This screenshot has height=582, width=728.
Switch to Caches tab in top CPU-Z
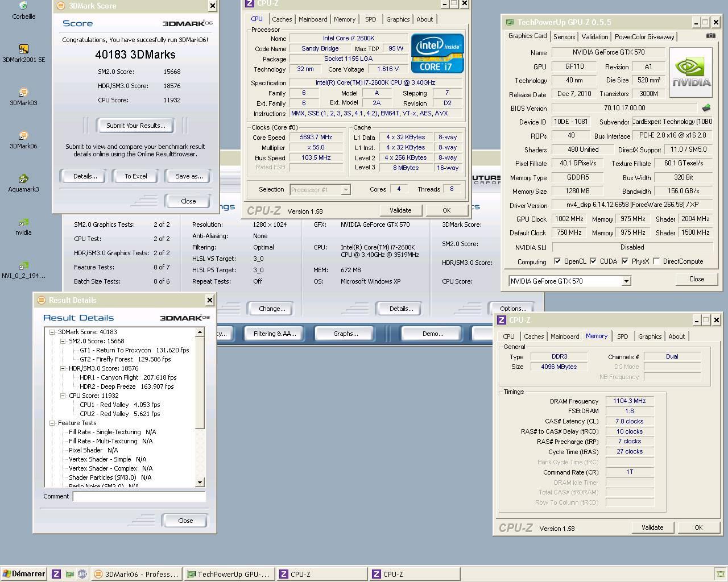(x=282, y=19)
